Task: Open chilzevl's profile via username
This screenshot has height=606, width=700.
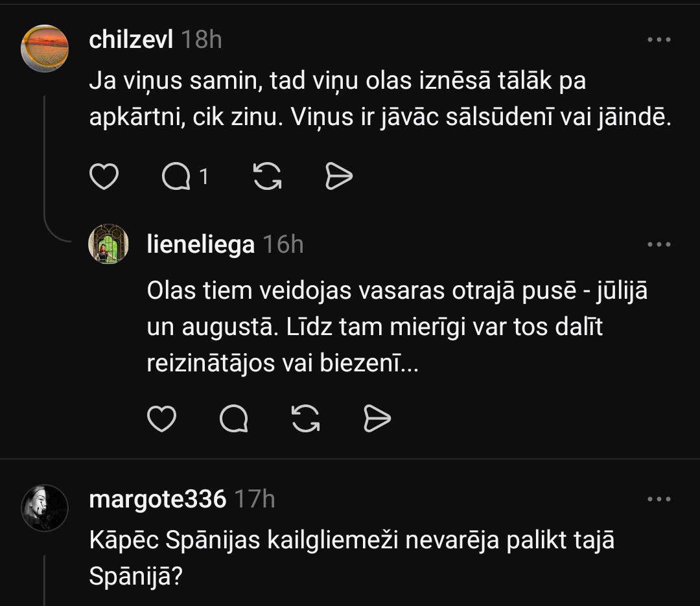Action: coord(131,40)
